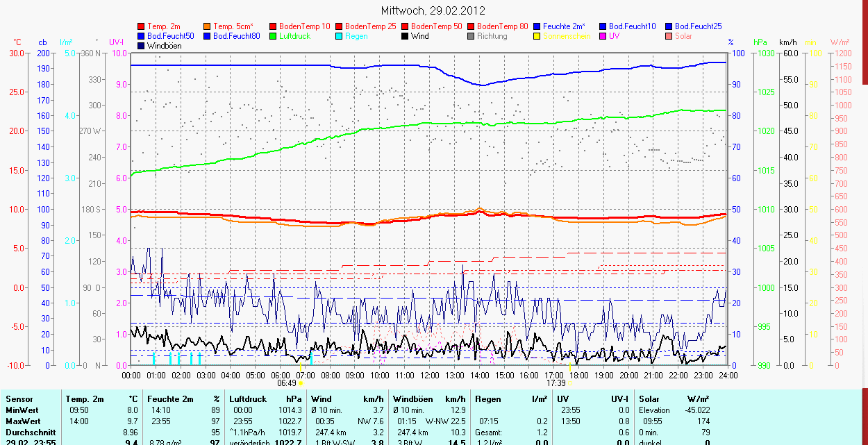Click the black Wind legend swatch
Viewport: 868px width, 445px height.
406,36
